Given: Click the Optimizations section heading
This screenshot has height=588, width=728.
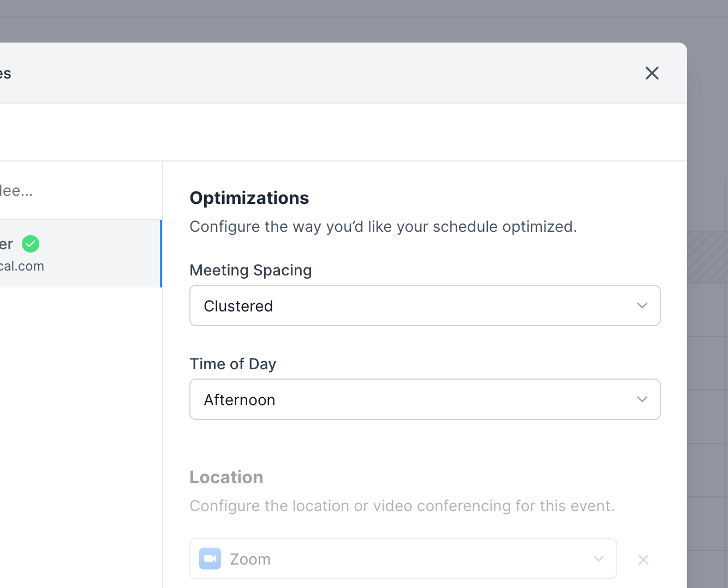Looking at the screenshot, I should click(249, 198).
